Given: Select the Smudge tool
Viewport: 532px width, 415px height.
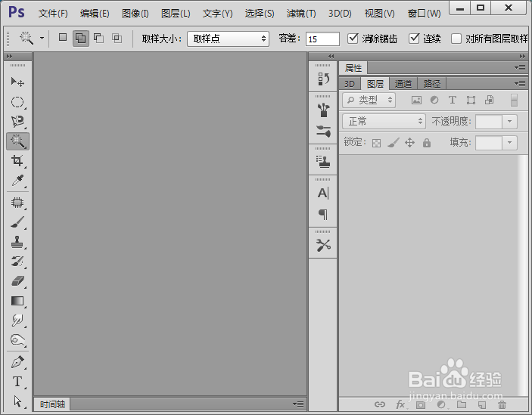Looking at the screenshot, I should [x=17, y=321].
